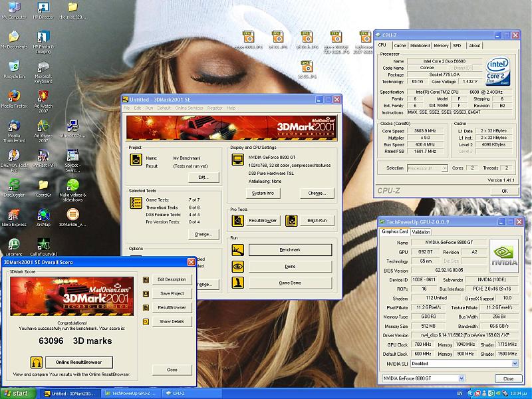This screenshot has width=532, height=399.
Task: Click the Benchmark button in 3DMark
Action: tap(290, 250)
